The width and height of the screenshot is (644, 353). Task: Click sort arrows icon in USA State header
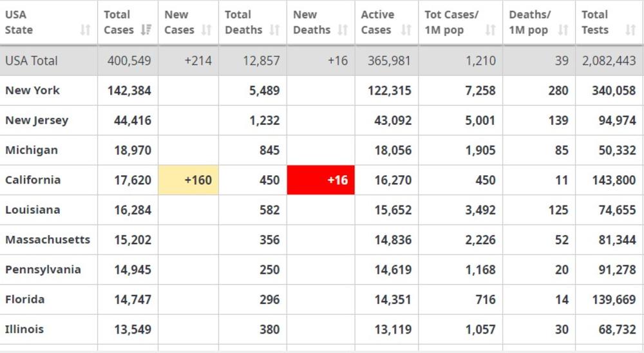click(x=85, y=30)
